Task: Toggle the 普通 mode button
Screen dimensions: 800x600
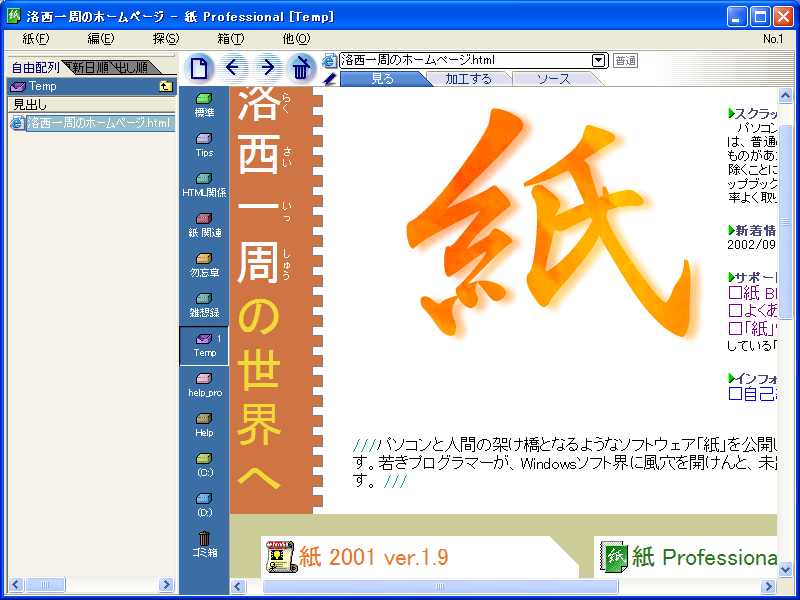Action: pyautogui.click(x=625, y=61)
